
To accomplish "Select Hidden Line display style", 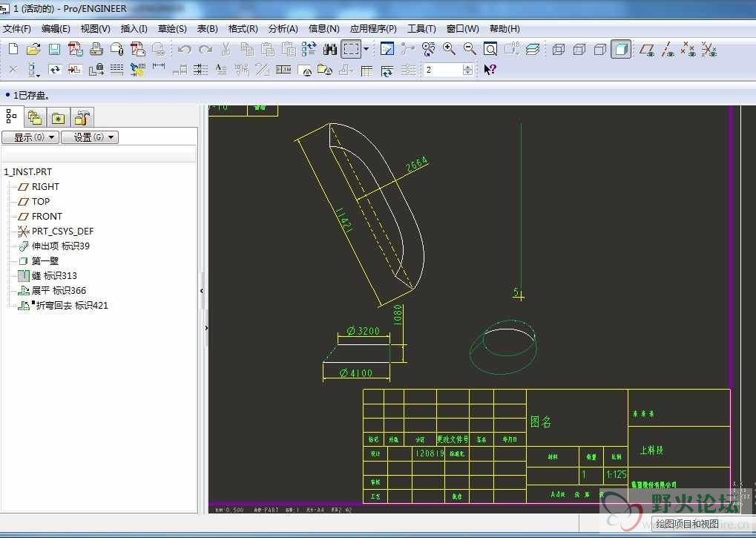I will pos(579,49).
